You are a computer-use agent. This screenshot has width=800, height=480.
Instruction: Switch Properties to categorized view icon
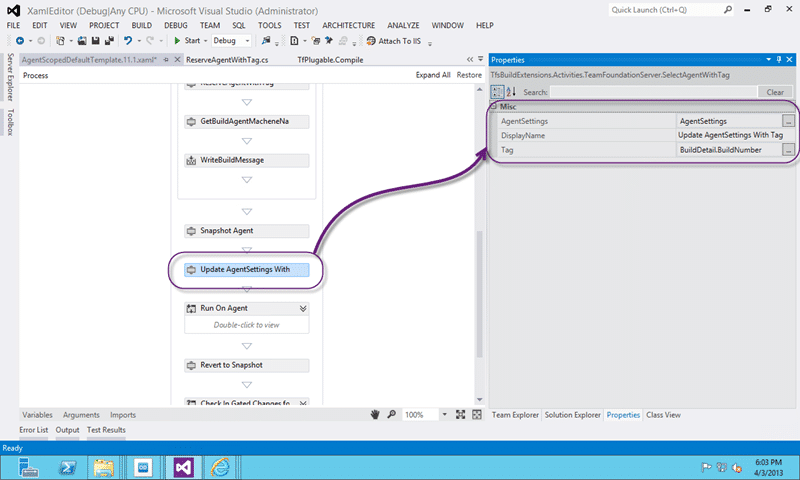(x=496, y=92)
